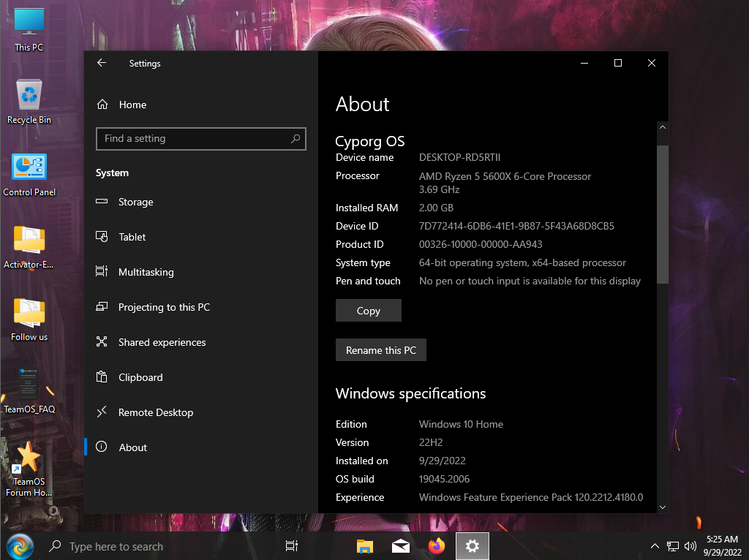Open Shared experiences settings
Image resolution: width=749 pixels, height=560 pixels.
(162, 342)
